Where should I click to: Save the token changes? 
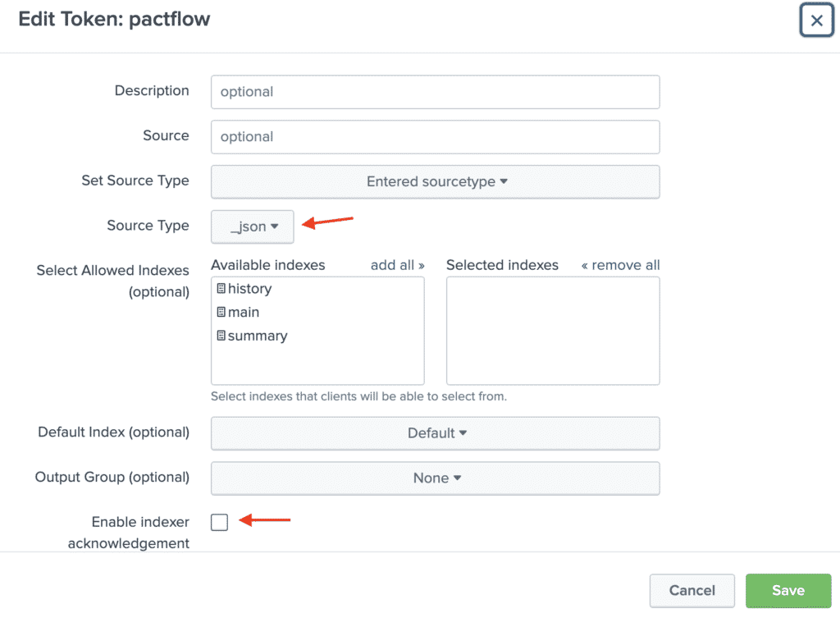pyautogui.click(x=787, y=590)
